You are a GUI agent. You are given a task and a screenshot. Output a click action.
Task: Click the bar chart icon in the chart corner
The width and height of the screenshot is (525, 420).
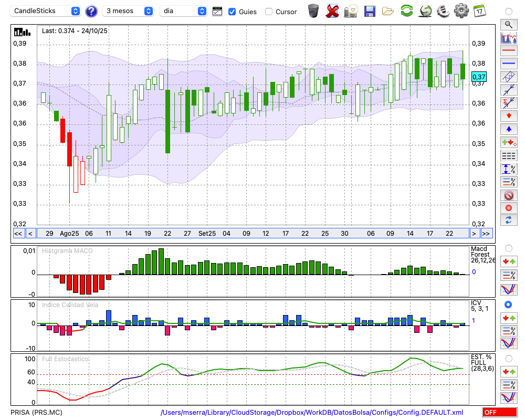[22, 32]
